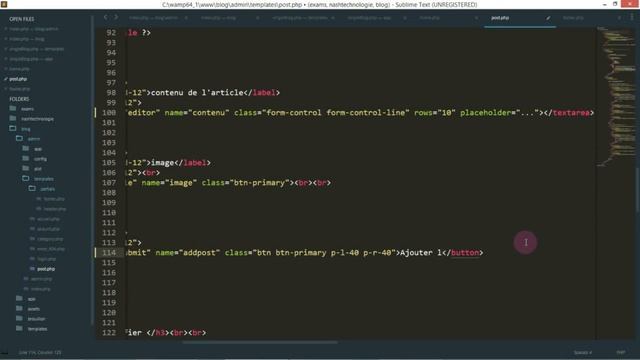
Task: Click the next tab arrow in tab bar
Action: pyautogui.click(x=116, y=17)
